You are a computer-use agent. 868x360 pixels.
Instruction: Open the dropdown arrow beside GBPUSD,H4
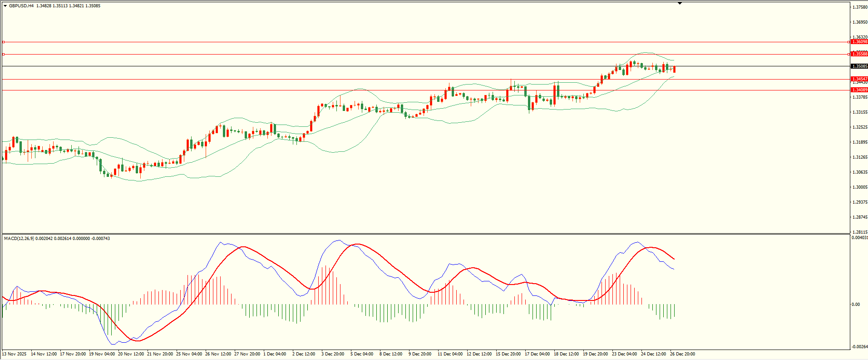pos(5,6)
